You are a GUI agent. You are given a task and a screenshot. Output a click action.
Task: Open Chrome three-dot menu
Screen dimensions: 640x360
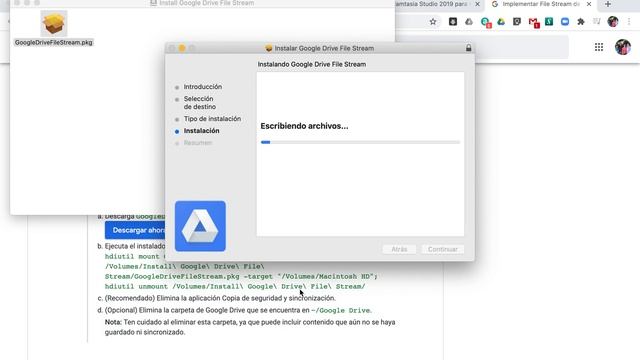point(629,22)
